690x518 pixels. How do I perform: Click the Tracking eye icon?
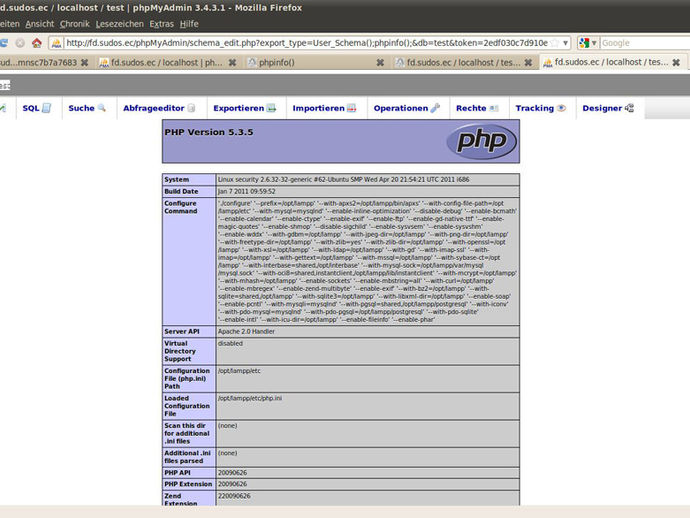click(x=561, y=108)
